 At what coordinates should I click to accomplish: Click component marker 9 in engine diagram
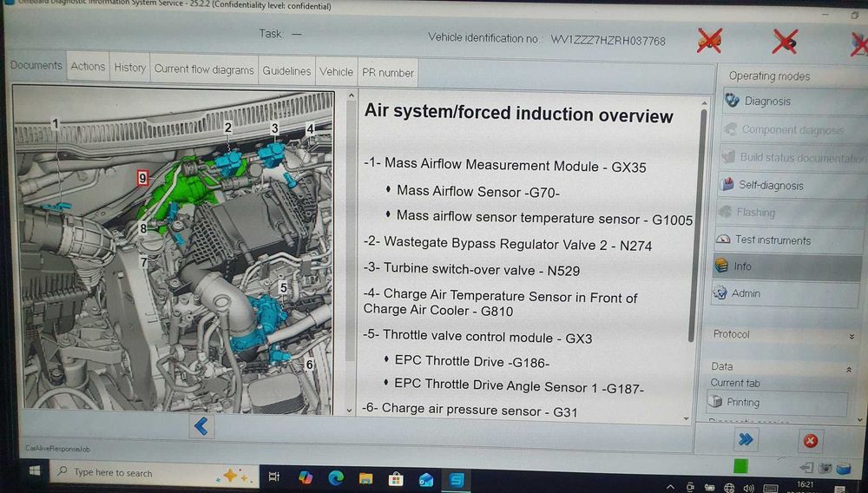tap(143, 178)
